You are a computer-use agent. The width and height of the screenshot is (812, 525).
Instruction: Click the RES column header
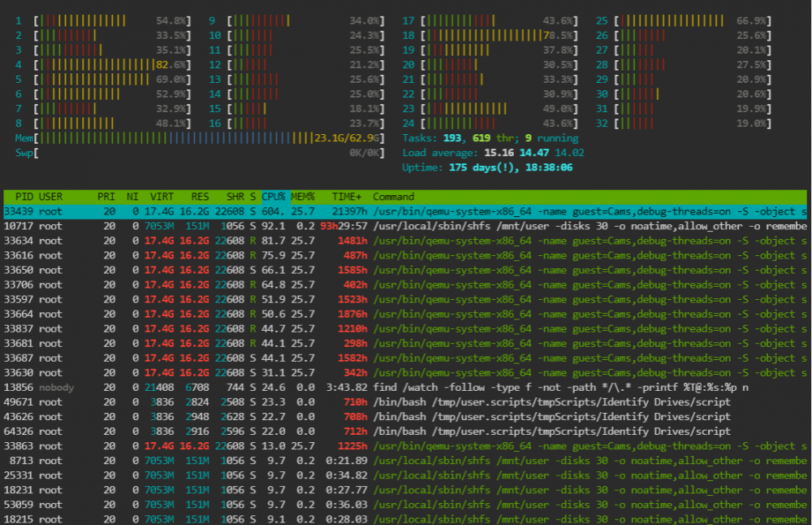[200, 197]
